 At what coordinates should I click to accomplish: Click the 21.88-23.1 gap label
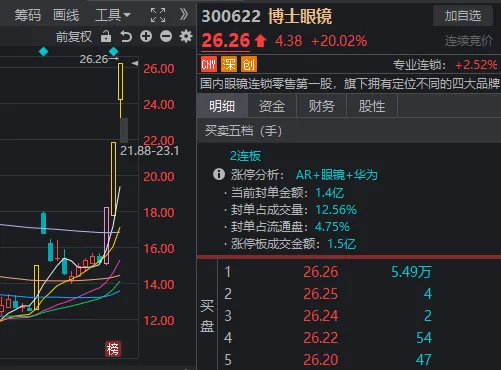click(150, 151)
